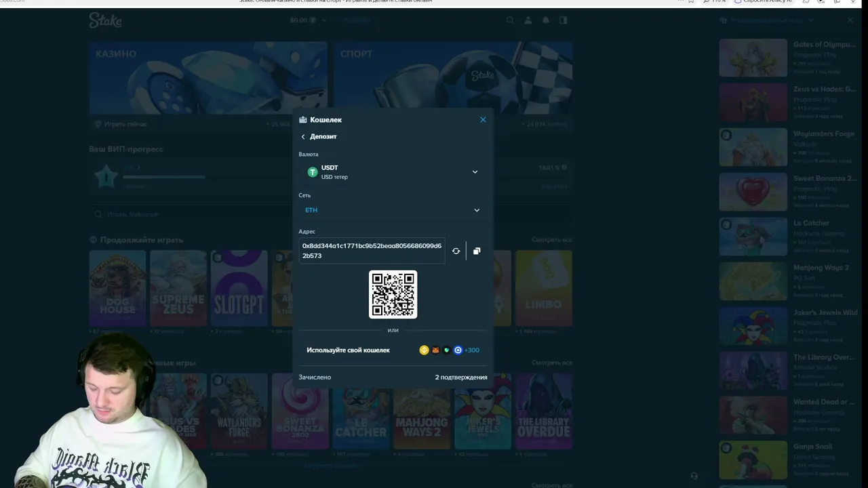Select The Library Overdue in the sidebar list
The image size is (868, 488).
pos(787,371)
